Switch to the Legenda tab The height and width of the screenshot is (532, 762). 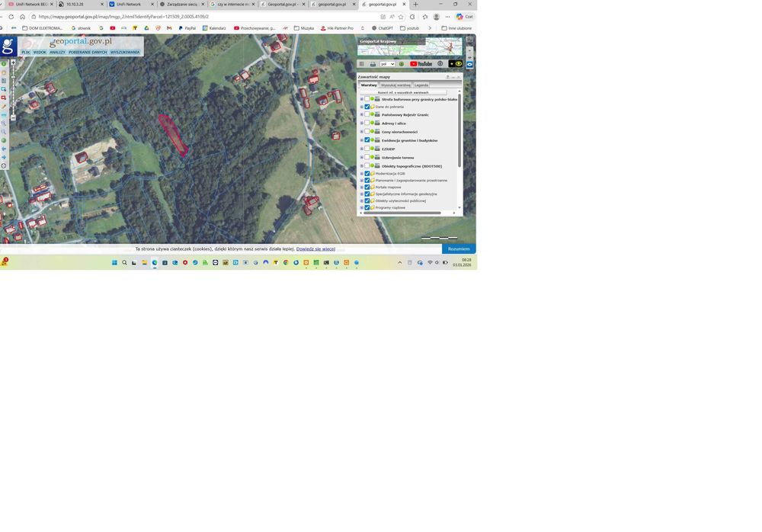tap(421, 85)
